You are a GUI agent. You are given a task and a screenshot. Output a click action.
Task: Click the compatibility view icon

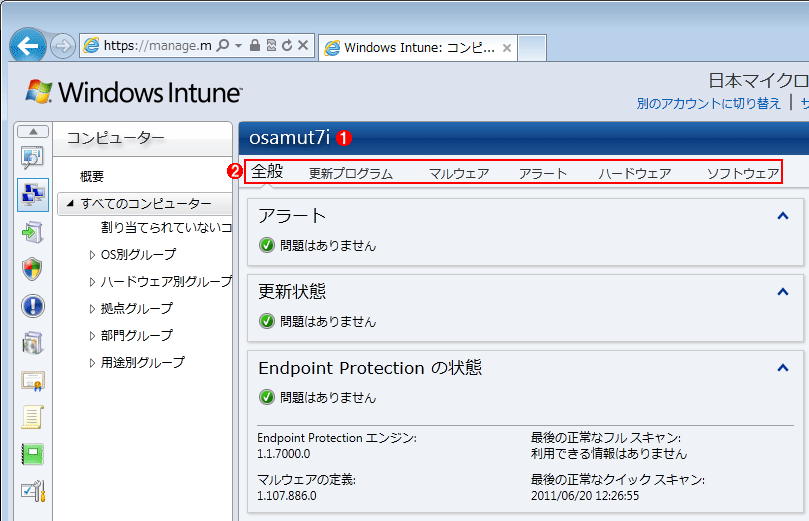pos(271,45)
